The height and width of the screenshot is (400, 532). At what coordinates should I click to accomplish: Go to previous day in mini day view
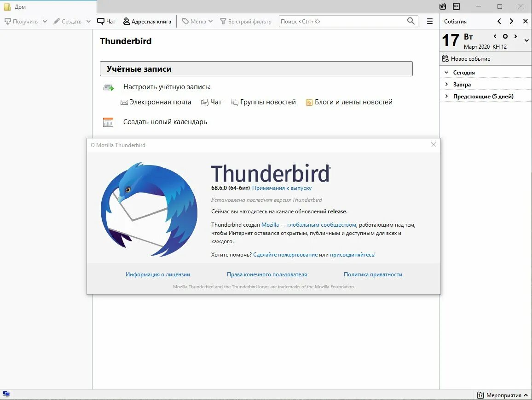tap(495, 36)
